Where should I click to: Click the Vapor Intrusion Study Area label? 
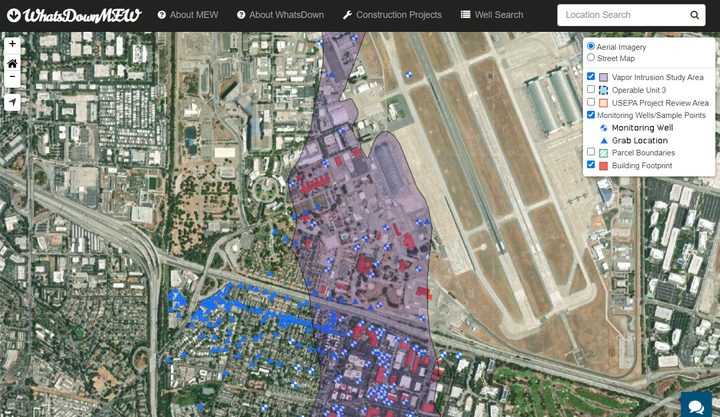click(x=658, y=78)
